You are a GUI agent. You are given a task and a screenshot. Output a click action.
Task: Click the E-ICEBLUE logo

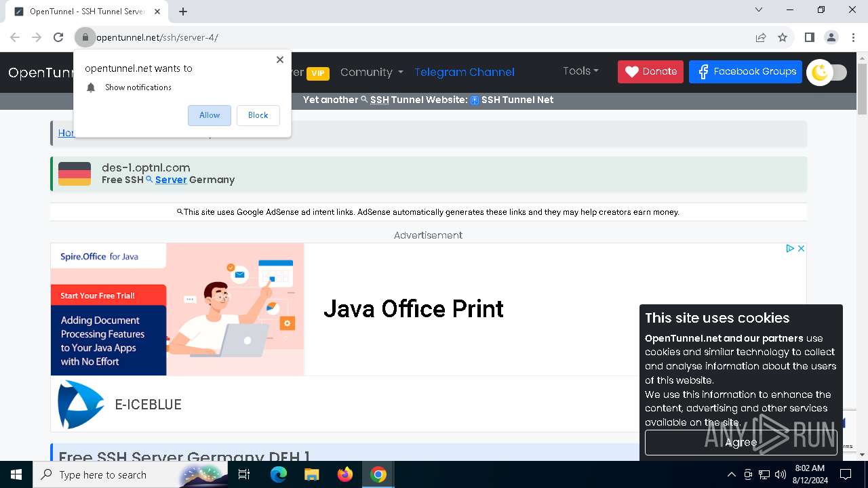[x=81, y=404]
